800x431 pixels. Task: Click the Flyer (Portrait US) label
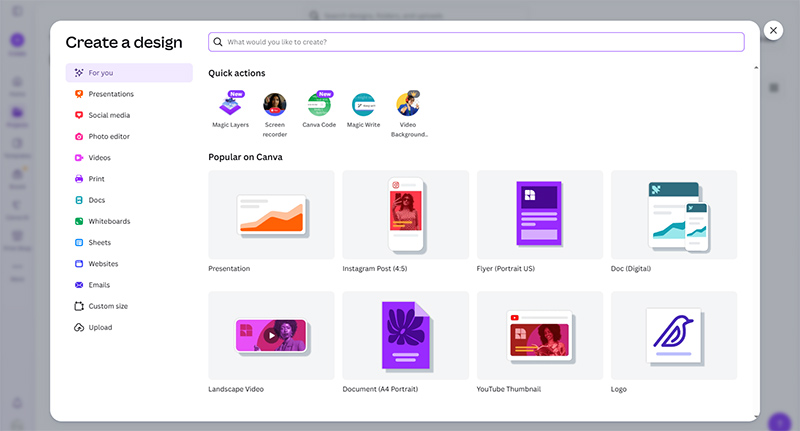[x=506, y=269]
